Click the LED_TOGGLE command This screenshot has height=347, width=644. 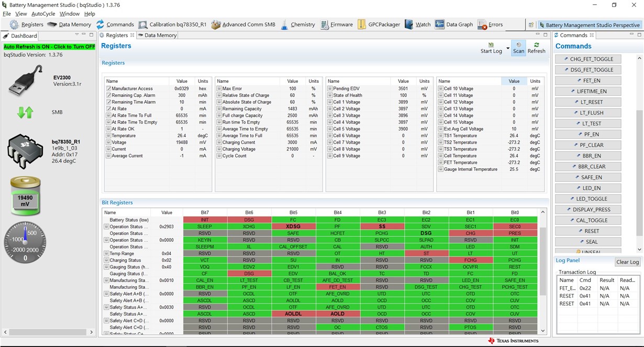[x=588, y=199]
